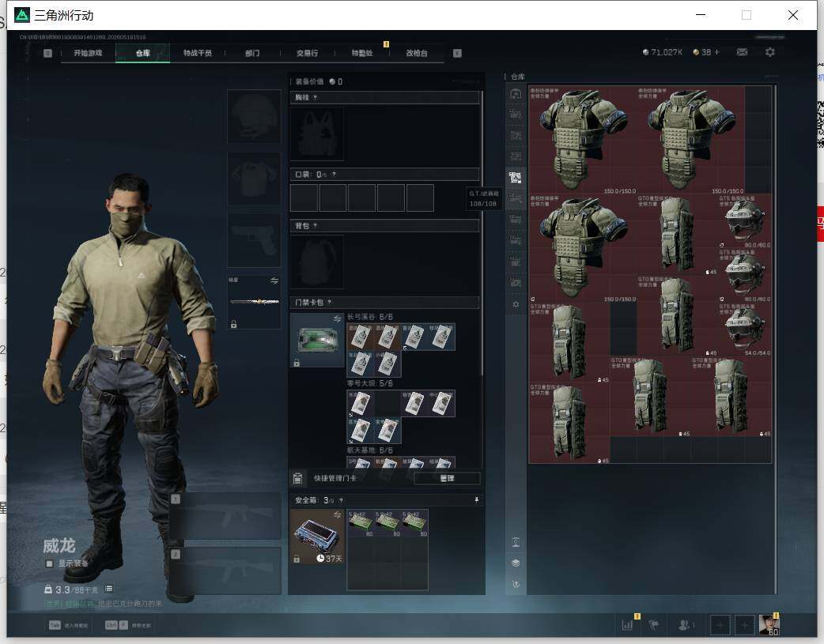The image size is (824, 644).
Task: Click player avatar in bottom right
Action: [769, 624]
